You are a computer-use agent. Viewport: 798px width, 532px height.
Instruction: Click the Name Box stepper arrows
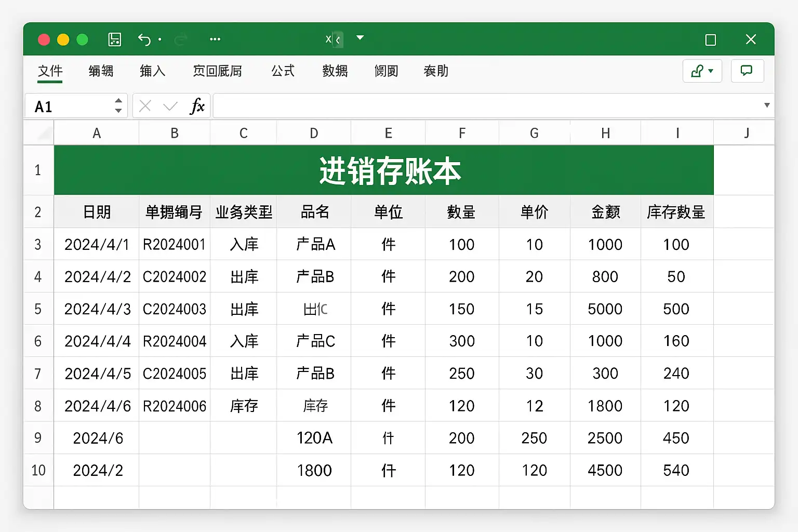coord(118,105)
